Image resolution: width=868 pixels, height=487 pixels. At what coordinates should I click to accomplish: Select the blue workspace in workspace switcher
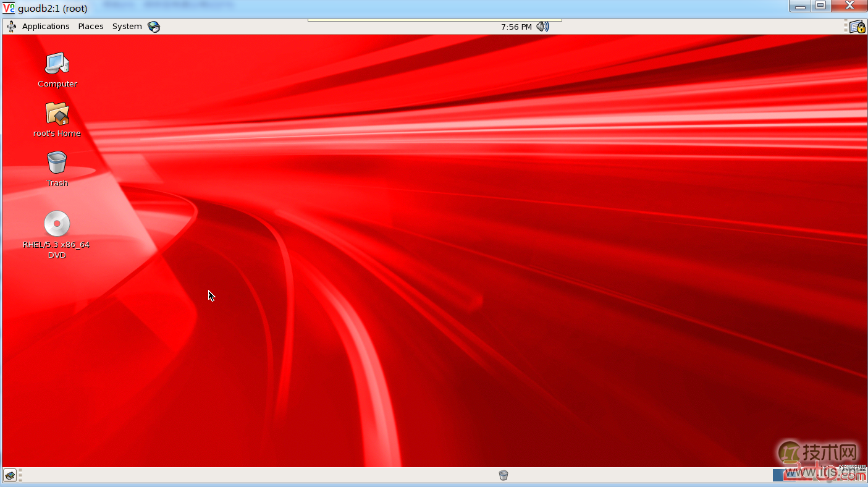tap(778, 475)
